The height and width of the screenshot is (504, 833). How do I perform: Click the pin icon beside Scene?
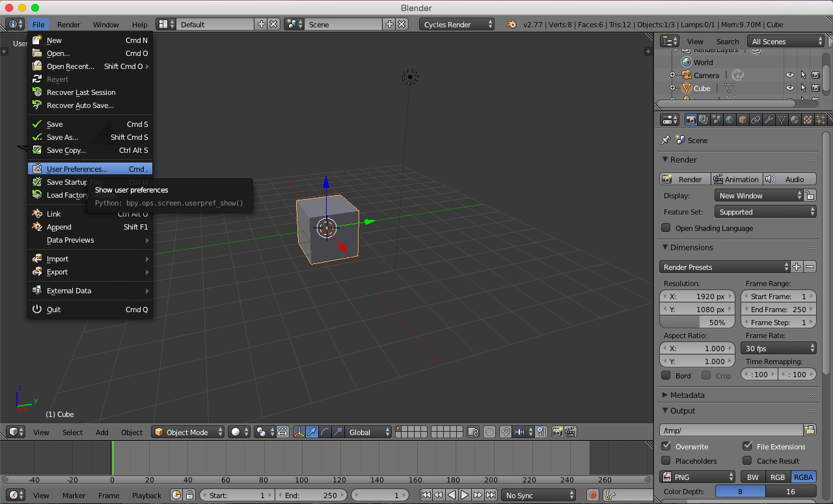tap(666, 140)
